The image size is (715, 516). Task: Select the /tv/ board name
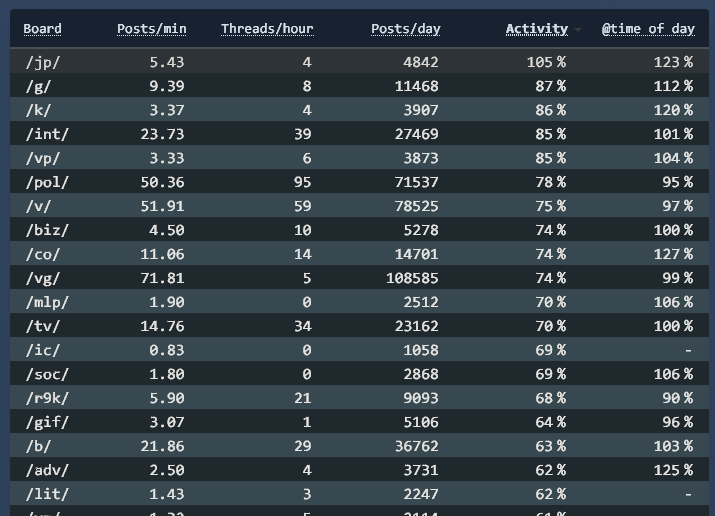[x=42, y=326]
